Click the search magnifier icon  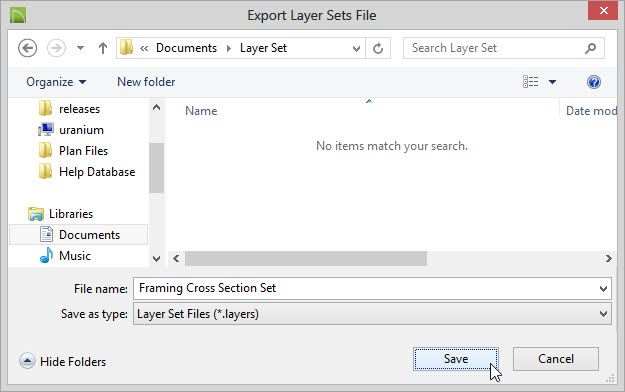(x=590, y=48)
